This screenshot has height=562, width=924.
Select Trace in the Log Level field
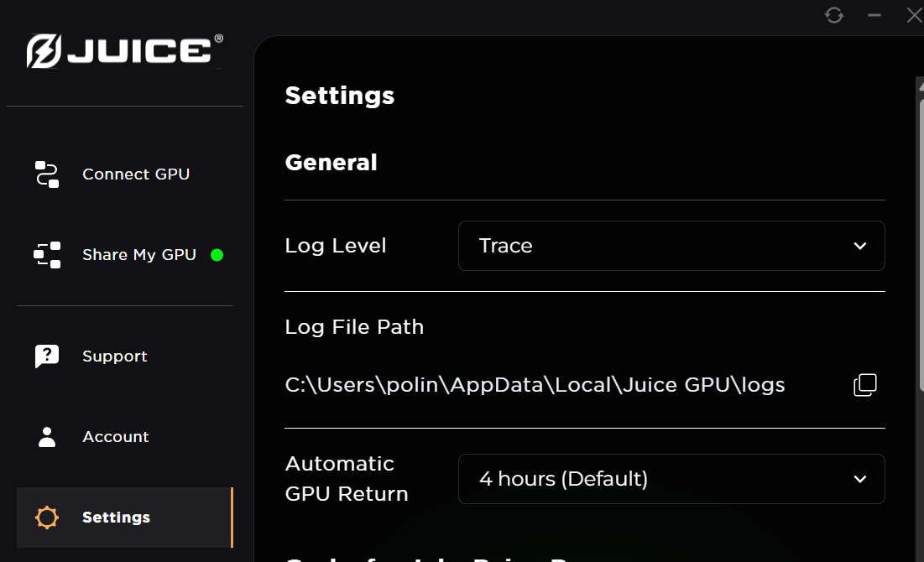pyautogui.click(x=505, y=246)
